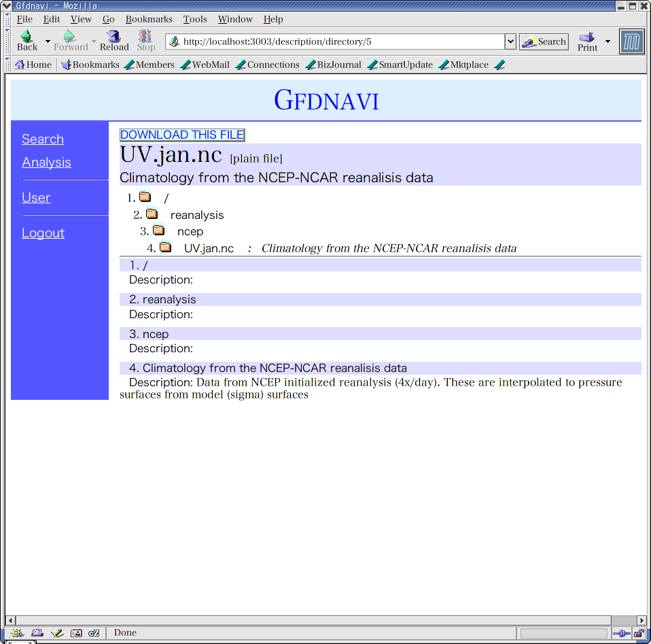Open the Search sidebar link
651x644 pixels.
pos(43,139)
